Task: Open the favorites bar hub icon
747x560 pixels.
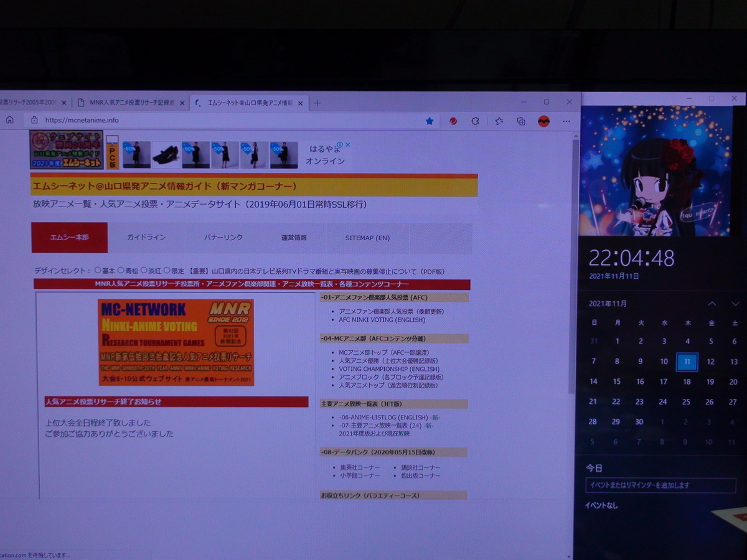Action: (x=499, y=120)
